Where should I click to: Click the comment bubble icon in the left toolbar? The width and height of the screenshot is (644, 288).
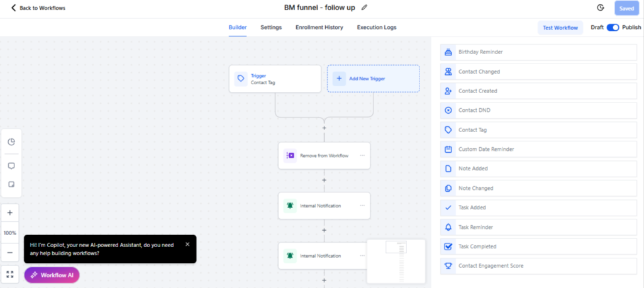11,166
